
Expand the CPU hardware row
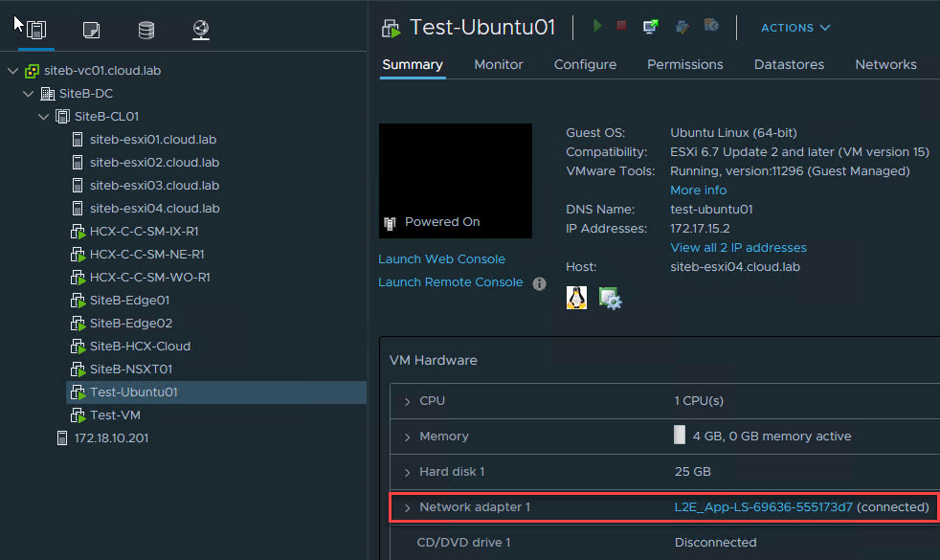(x=407, y=401)
